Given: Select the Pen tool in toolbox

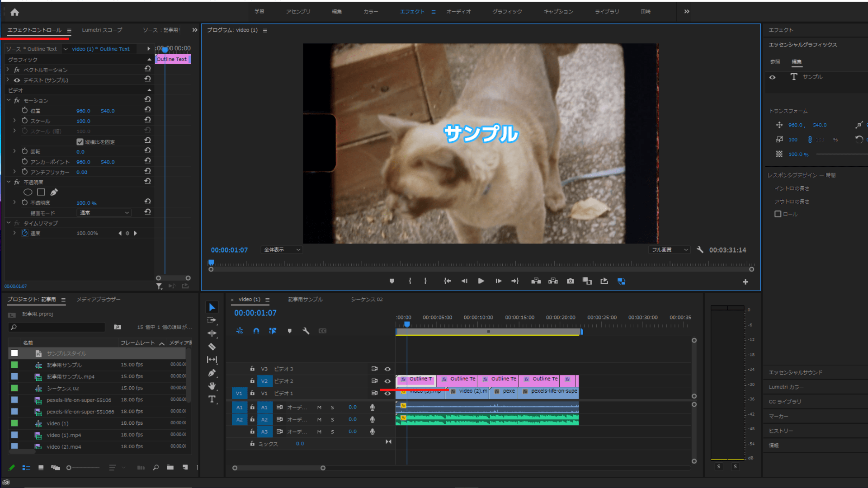Looking at the screenshot, I should tap(212, 373).
